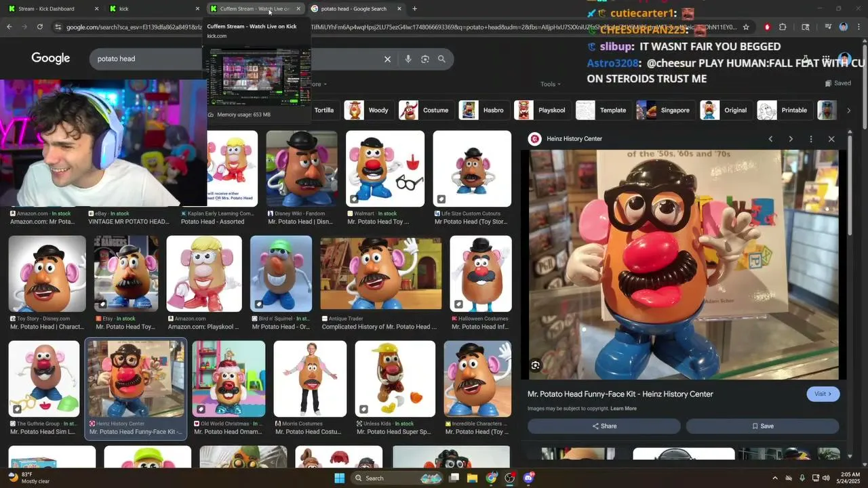
Task: Open the volume control in system tray
Action: (826, 478)
